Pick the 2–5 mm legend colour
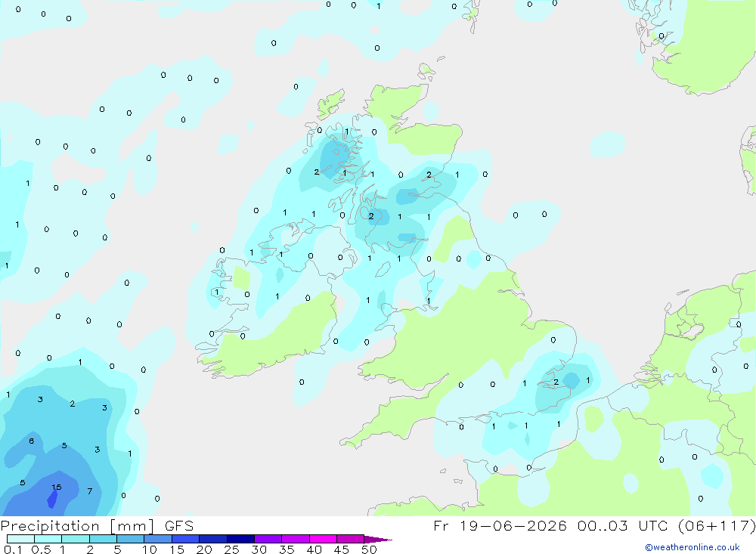Viewport: 756px width, 554px height. point(103,539)
